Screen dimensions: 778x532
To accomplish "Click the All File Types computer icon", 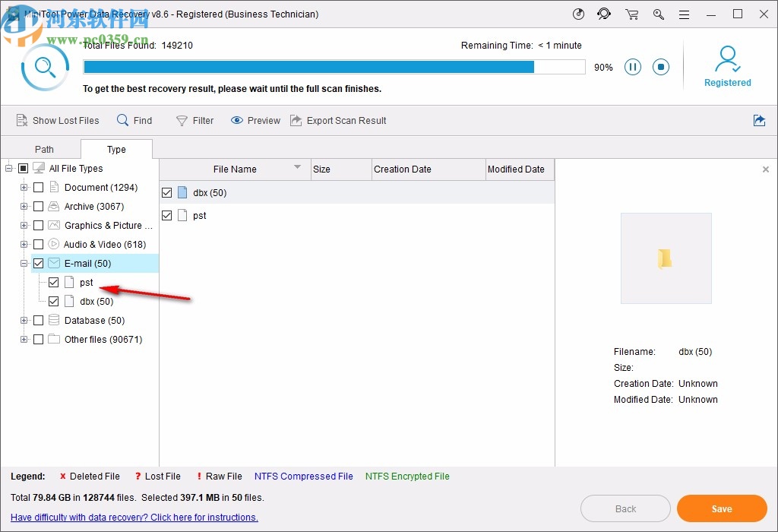I will pos(39,168).
